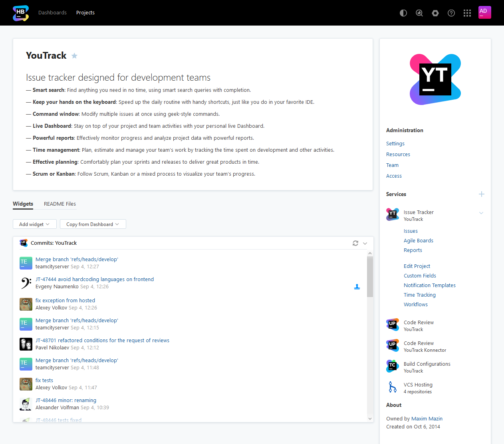Click Alexey Volkov avatar on fix exception commit

coord(26,304)
